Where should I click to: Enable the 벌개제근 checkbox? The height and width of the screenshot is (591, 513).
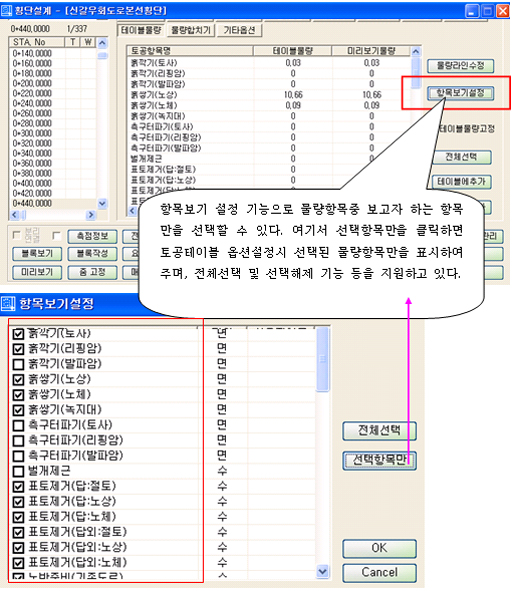18,471
